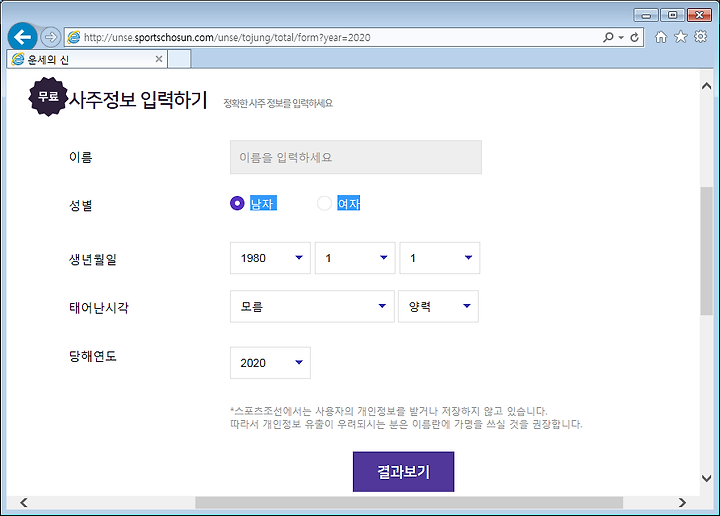Click the horizontal scrollbar right arrow
Screen dimensions: 720x516
(682, 502)
